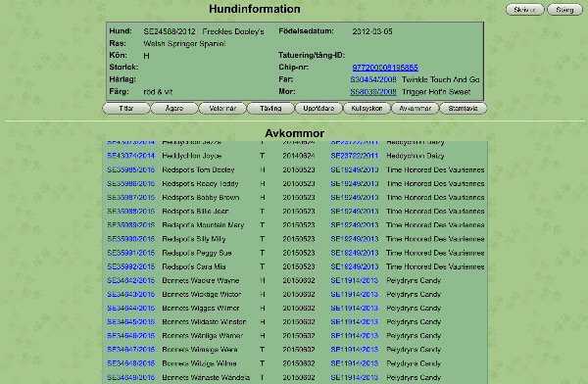Open mother link SE19249/2013 in Peggy Sue row
The height and width of the screenshot is (384, 588).
(355, 253)
